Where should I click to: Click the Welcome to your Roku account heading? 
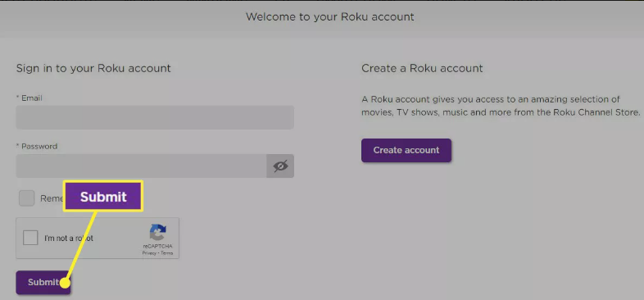click(x=330, y=17)
